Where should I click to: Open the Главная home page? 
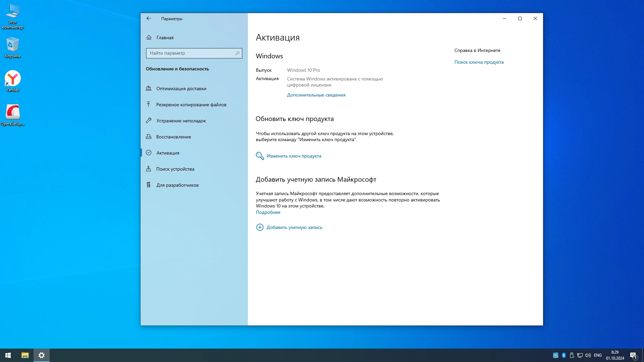(165, 38)
